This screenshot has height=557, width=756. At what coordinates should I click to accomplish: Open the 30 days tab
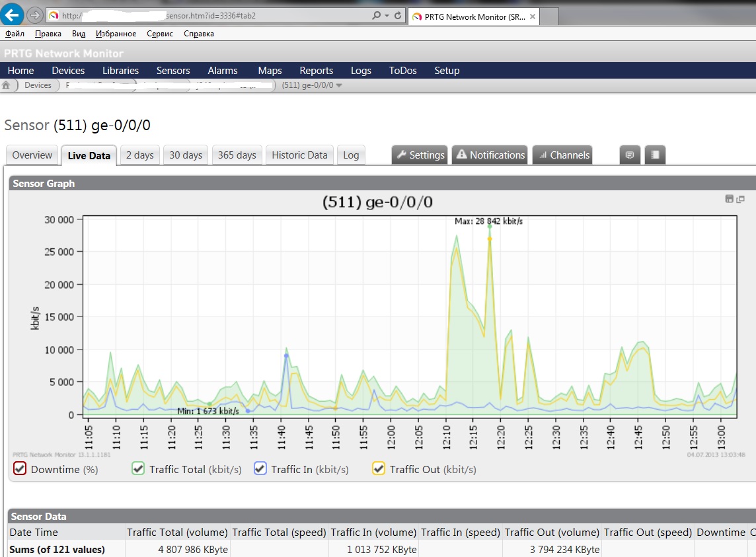(186, 155)
